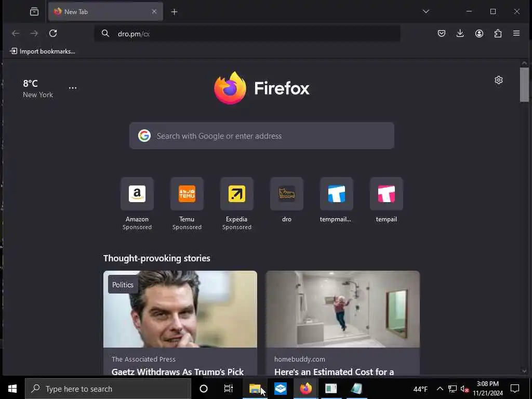The height and width of the screenshot is (399, 532).
Task: Switch to Firefox taskbar icon
Action: 305,389
